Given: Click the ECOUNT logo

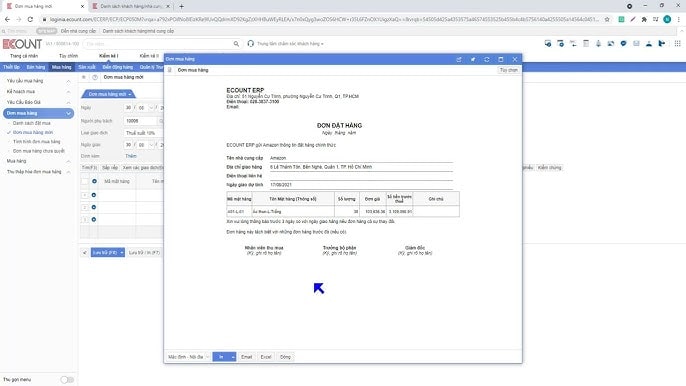Looking at the screenshot, I should 22,44.
